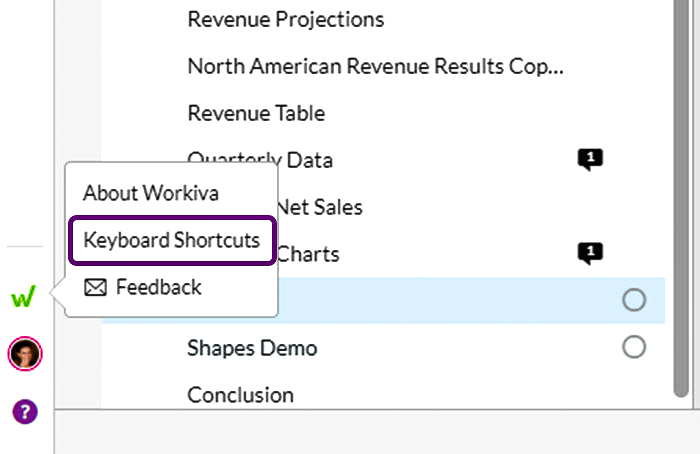Select Feedback menu entry
Screen dimensions: 700x454
[158, 288]
